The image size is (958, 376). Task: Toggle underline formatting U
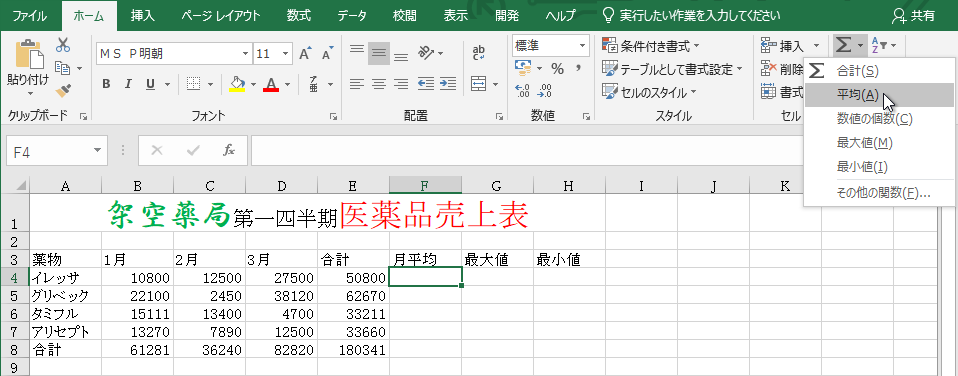pos(150,84)
